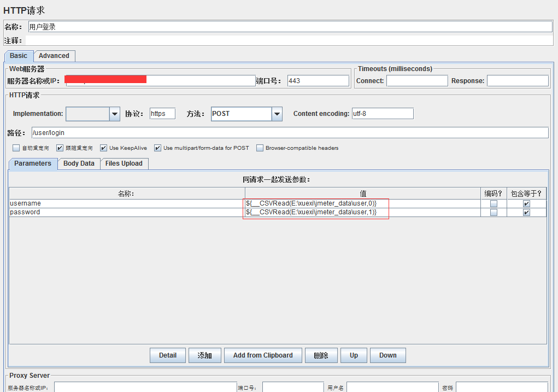Toggle the Use KeepAlive checkbox
This screenshot has width=558, height=392.
click(x=103, y=148)
